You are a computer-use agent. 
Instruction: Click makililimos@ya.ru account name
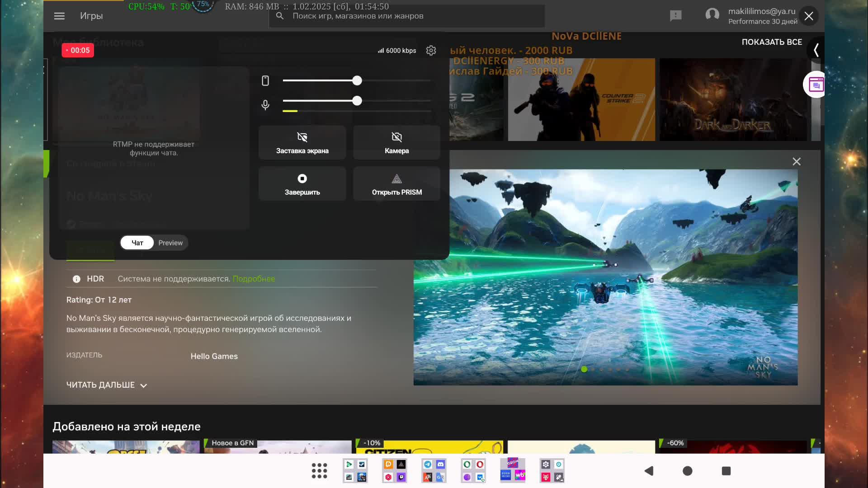[762, 11]
